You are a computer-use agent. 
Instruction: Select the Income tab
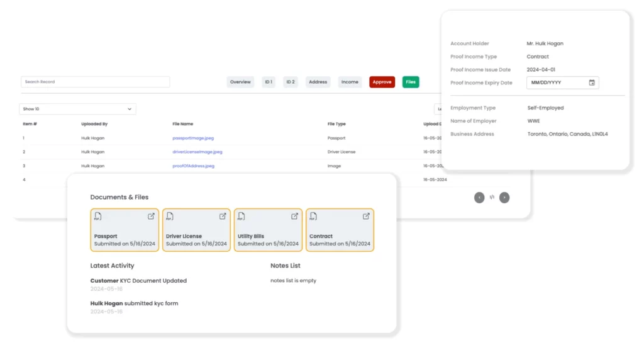(x=350, y=82)
